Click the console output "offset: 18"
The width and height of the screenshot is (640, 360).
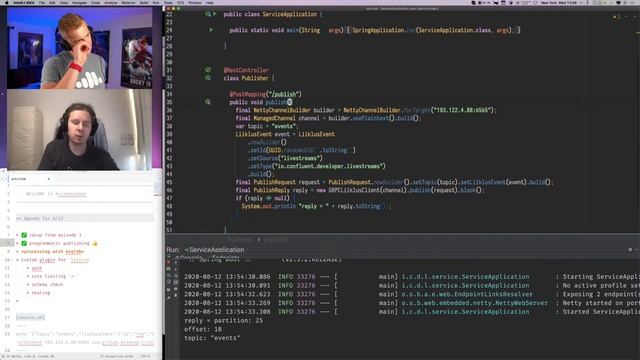(x=203, y=329)
